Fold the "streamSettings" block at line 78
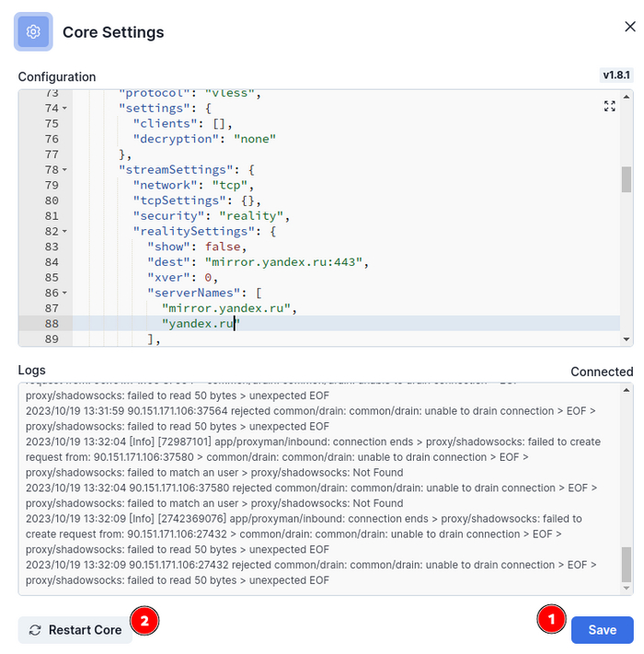 tap(64, 170)
